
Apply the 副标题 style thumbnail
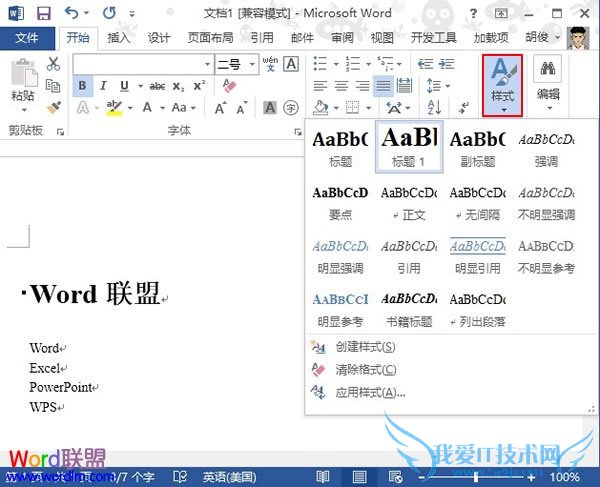[x=478, y=148]
